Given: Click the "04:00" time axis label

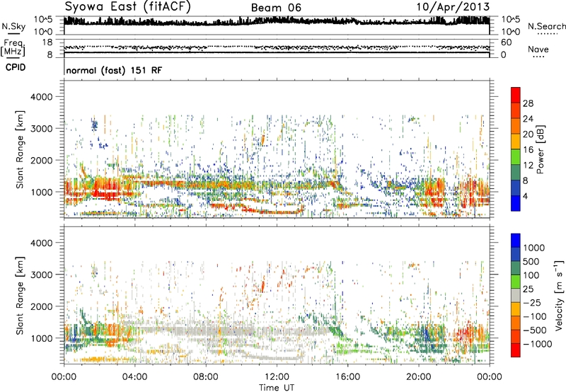Looking at the screenshot, I should tap(134, 377).
